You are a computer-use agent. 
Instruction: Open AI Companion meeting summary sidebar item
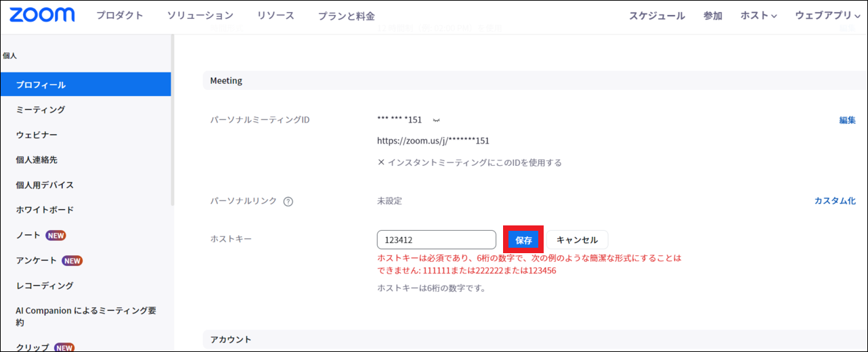85,317
